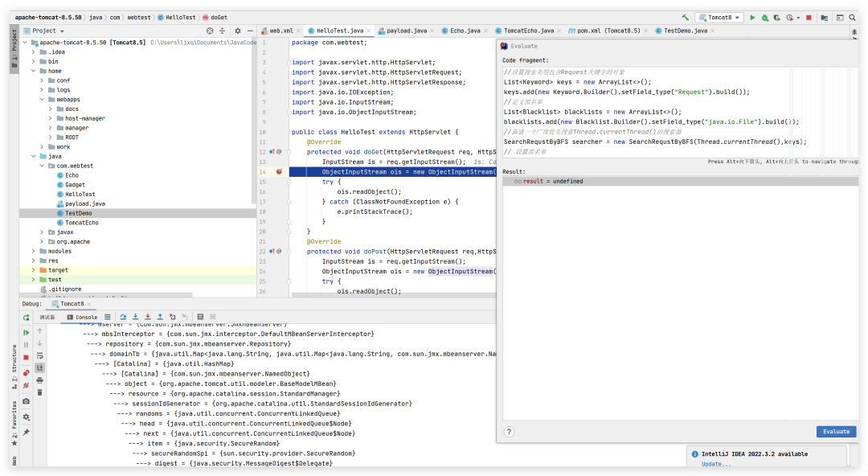Click the View Breakpoints icon

(26, 372)
